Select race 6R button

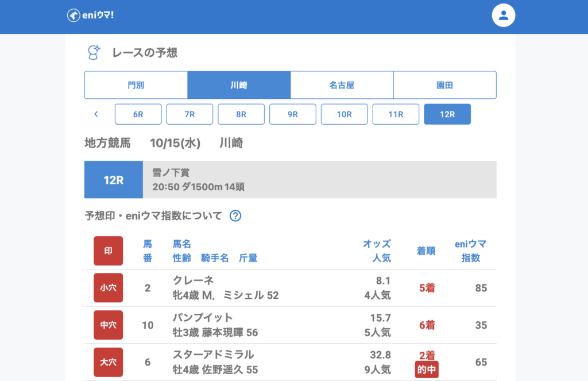pos(138,114)
